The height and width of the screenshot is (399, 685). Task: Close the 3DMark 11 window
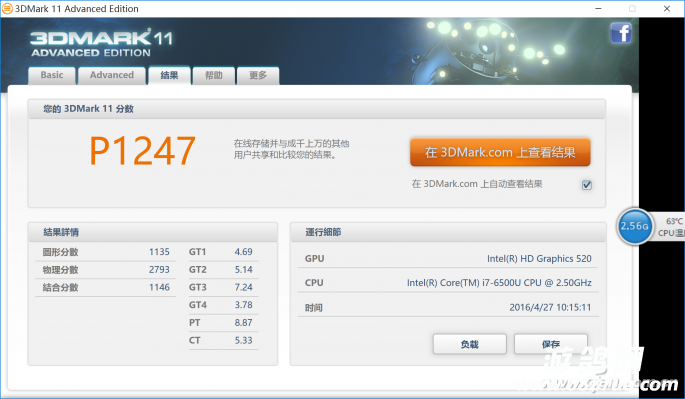[667, 8]
